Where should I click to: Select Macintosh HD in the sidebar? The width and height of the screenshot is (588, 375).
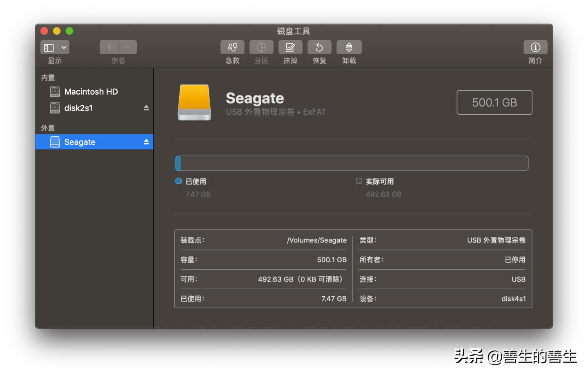(94, 91)
